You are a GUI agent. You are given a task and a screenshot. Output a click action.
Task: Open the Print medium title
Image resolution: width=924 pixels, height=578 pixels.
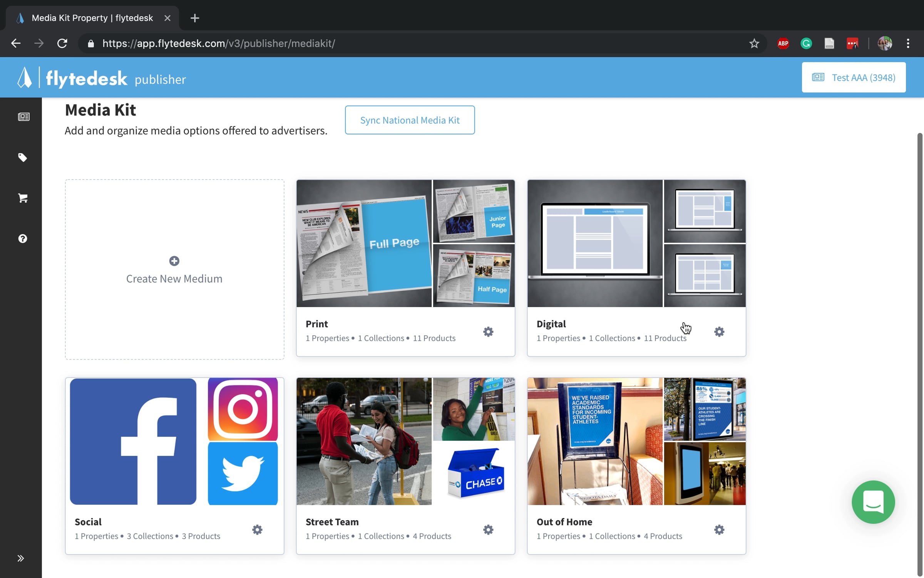click(316, 324)
